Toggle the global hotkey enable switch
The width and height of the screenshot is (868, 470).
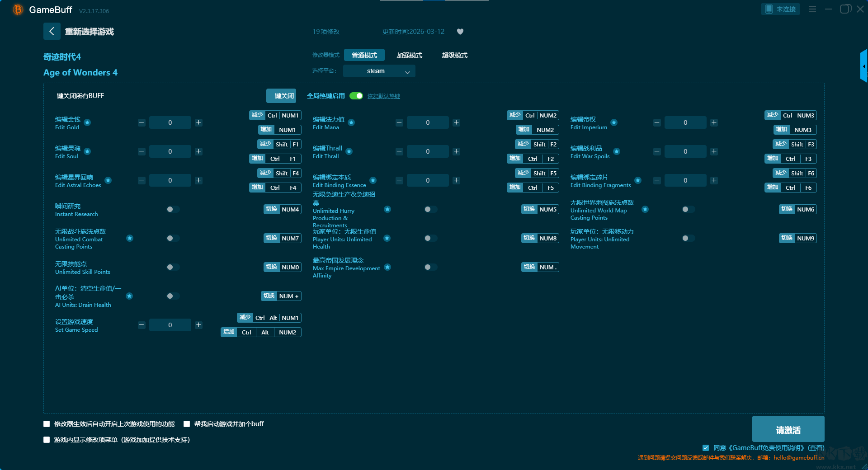356,96
